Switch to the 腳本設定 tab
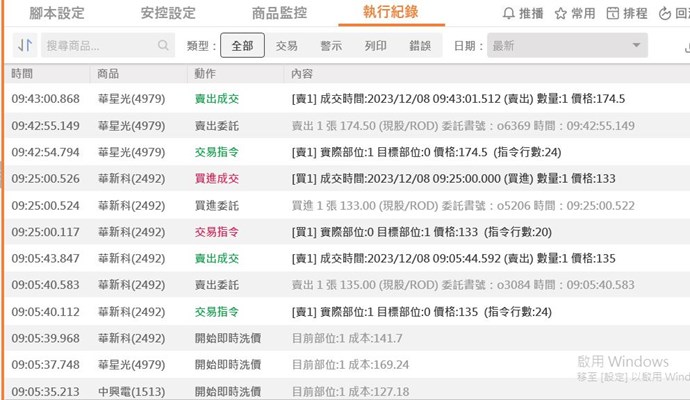 [x=57, y=14]
